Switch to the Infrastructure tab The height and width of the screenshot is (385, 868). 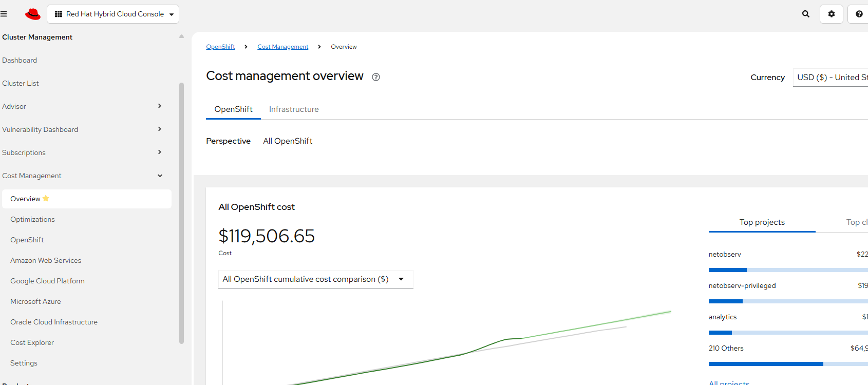pos(294,109)
